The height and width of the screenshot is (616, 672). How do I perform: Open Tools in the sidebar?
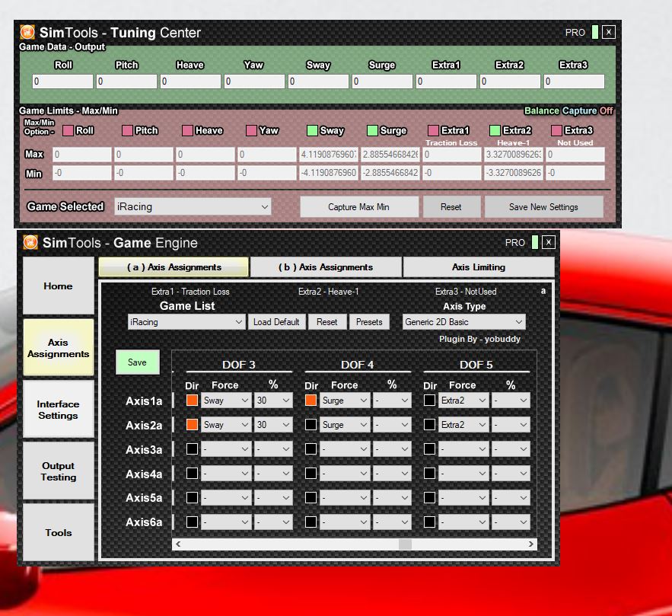pyautogui.click(x=59, y=532)
